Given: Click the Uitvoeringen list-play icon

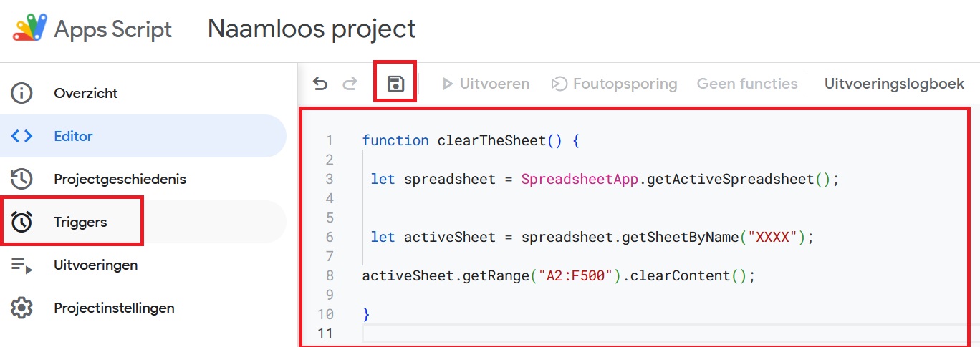Looking at the screenshot, I should [22, 265].
